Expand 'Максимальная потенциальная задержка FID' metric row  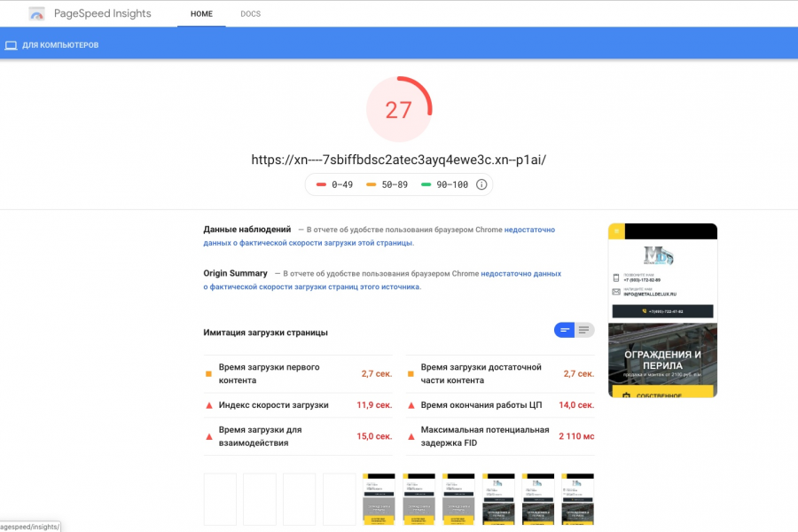pyautogui.click(x=500, y=436)
